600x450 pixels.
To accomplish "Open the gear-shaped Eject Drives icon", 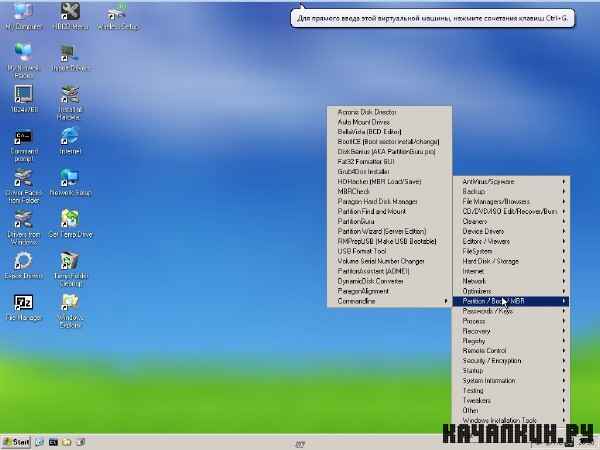I will pyautogui.click(x=23, y=266).
